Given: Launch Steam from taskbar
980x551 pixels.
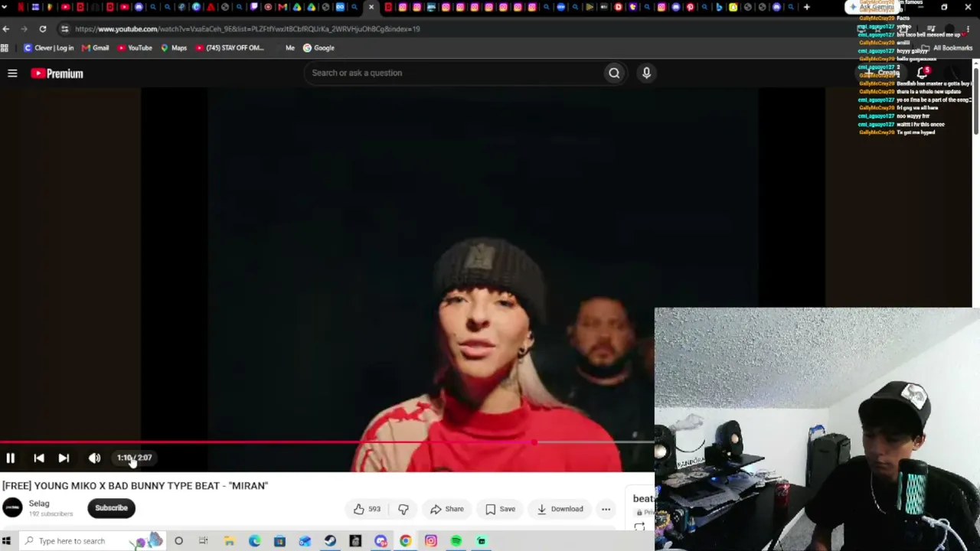Looking at the screenshot, I should click(x=330, y=541).
